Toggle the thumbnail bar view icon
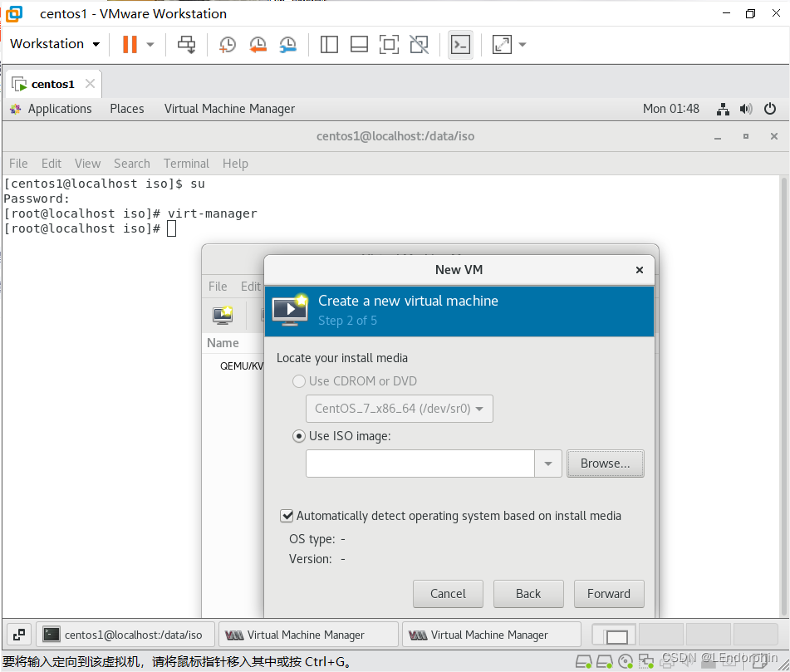The height and width of the screenshot is (672, 790). [x=359, y=44]
